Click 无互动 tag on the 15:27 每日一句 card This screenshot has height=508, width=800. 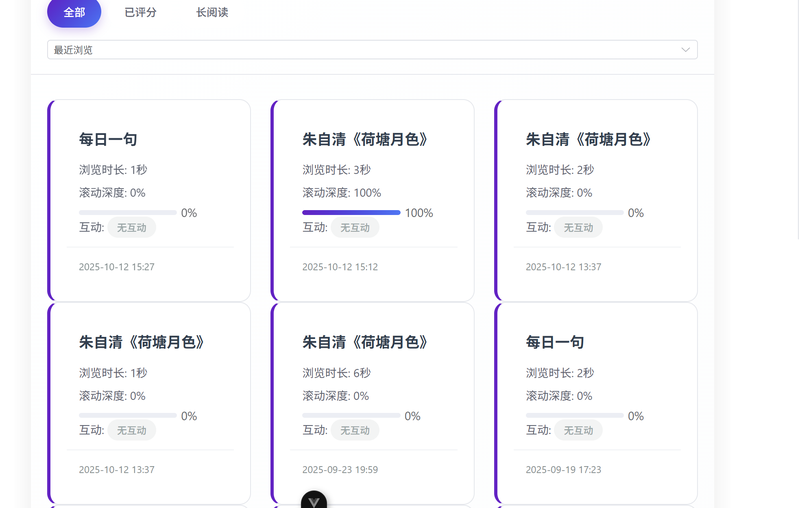click(x=132, y=228)
